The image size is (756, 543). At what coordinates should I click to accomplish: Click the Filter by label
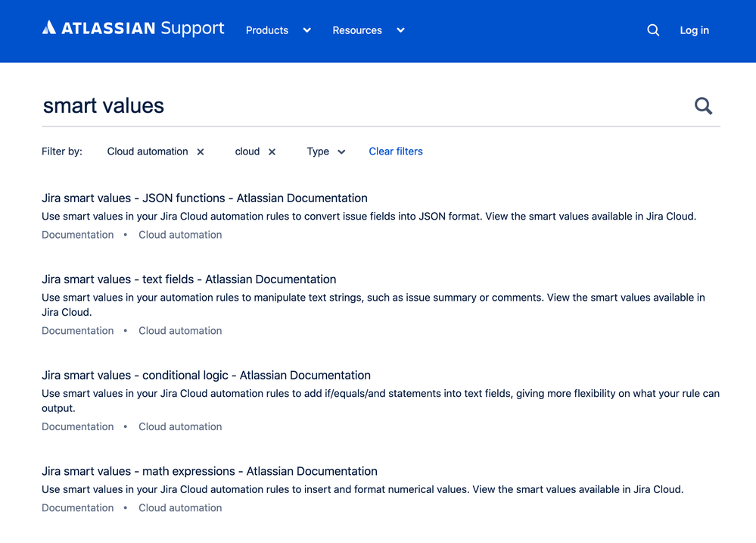[62, 151]
